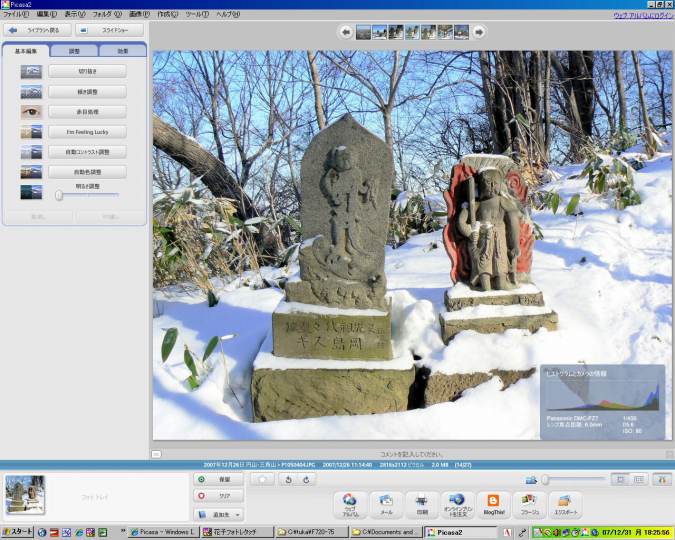Screen dimensions: 675x540
Task: Go to next photo in filmstrip
Action: pyautogui.click(x=479, y=32)
